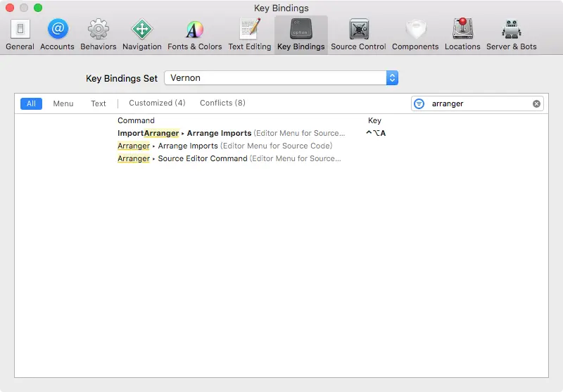Open the Behaviors gear pane
563x392 pixels.
coord(99,34)
